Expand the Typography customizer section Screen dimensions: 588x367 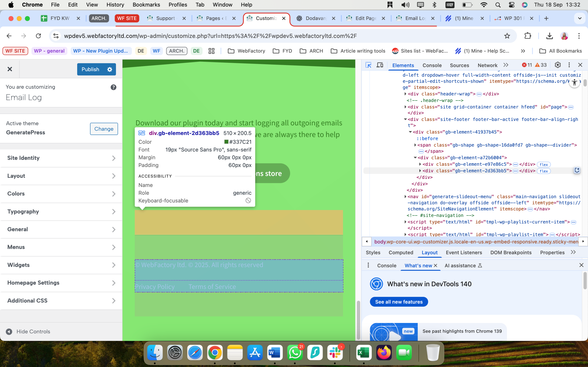(61, 211)
